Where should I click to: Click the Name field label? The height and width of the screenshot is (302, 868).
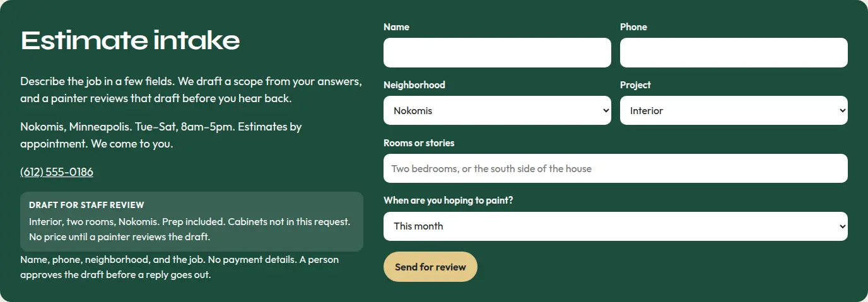[396, 27]
